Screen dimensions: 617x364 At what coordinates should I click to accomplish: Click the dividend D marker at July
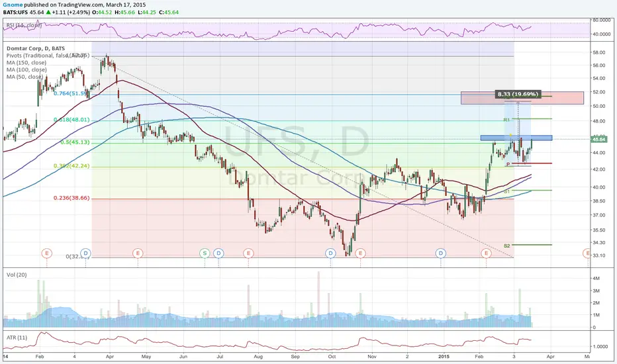click(218, 253)
